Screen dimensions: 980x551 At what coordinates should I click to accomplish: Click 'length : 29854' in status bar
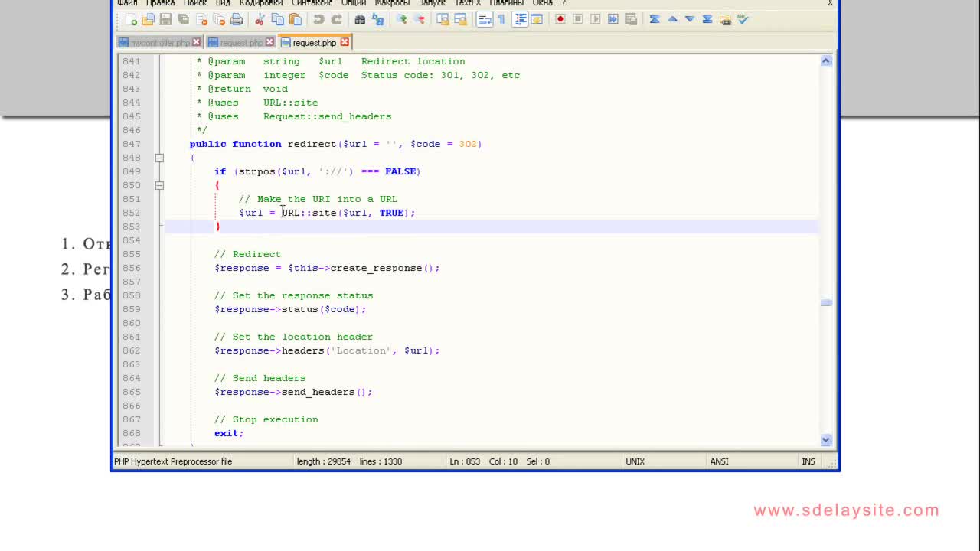coord(323,461)
